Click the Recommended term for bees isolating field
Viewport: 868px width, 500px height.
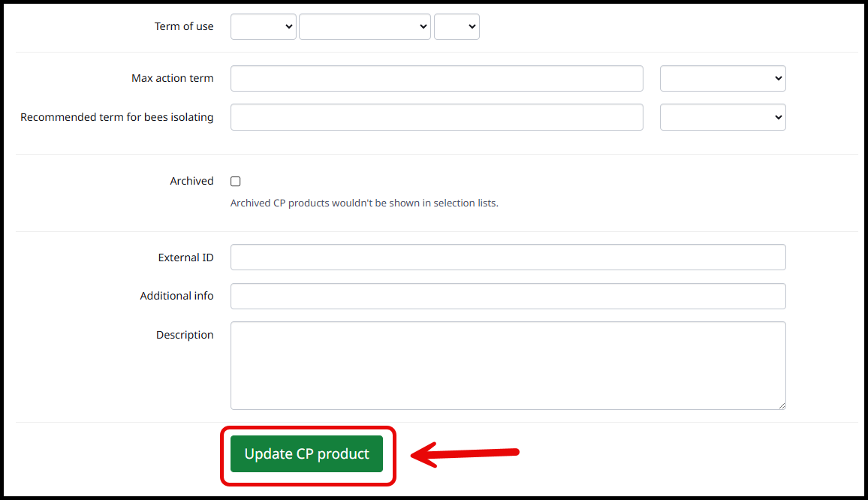[x=436, y=117]
